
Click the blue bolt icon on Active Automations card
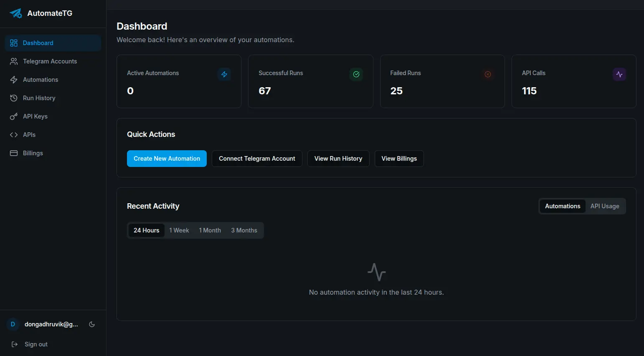(x=224, y=74)
